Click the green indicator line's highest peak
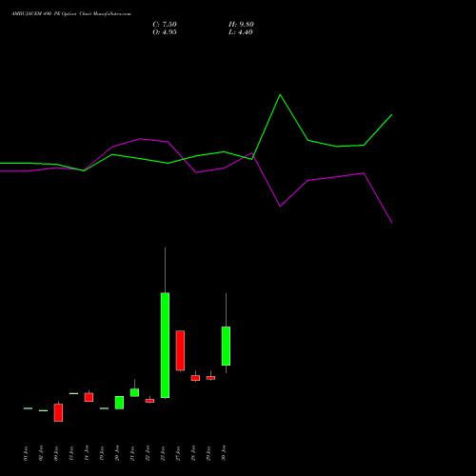476x476 pixels. point(280,94)
